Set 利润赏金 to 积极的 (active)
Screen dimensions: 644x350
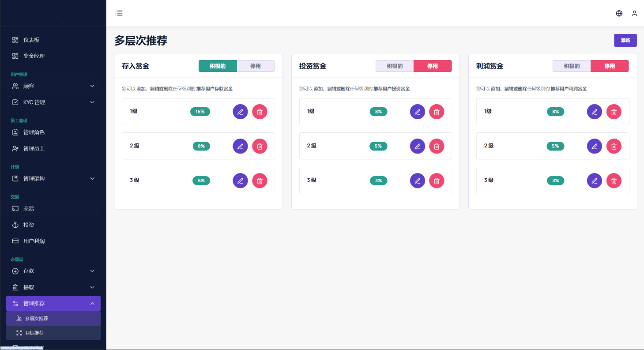tap(572, 66)
